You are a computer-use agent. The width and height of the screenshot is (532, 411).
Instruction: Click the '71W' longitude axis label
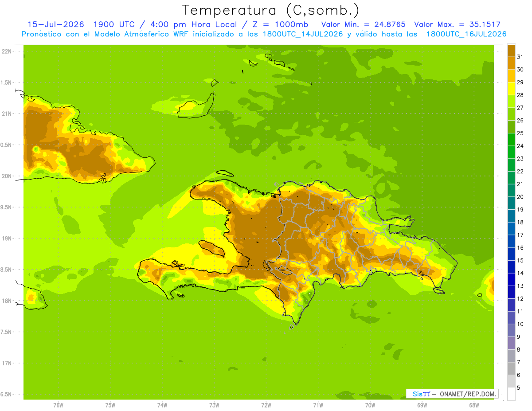click(x=318, y=405)
